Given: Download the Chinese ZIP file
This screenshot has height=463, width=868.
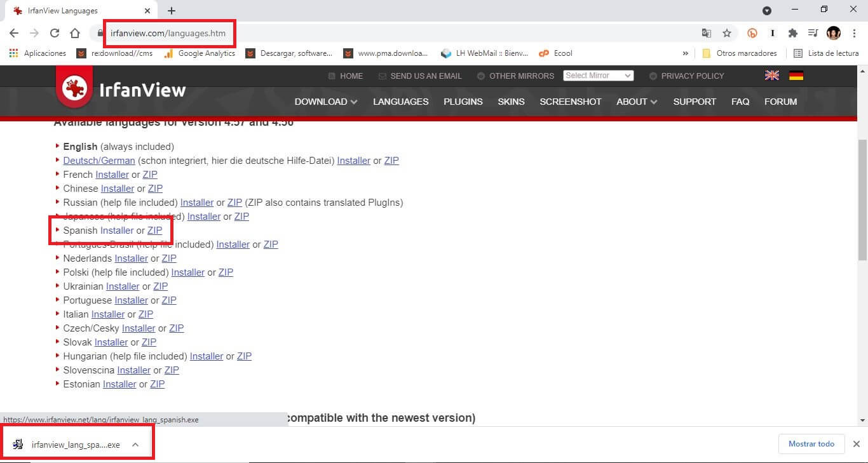Looking at the screenshot, I should point(156,189).
